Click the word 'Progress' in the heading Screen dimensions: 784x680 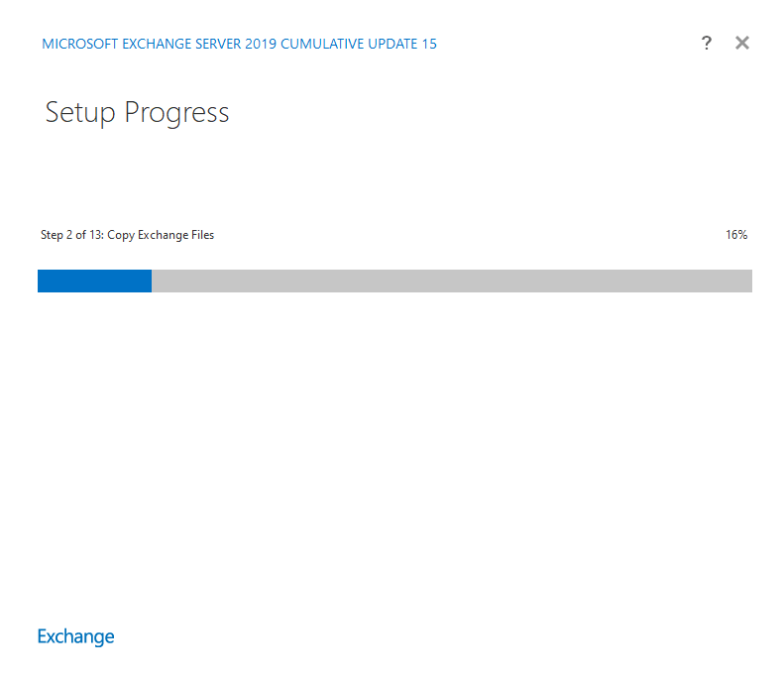[x=176, y=112]
